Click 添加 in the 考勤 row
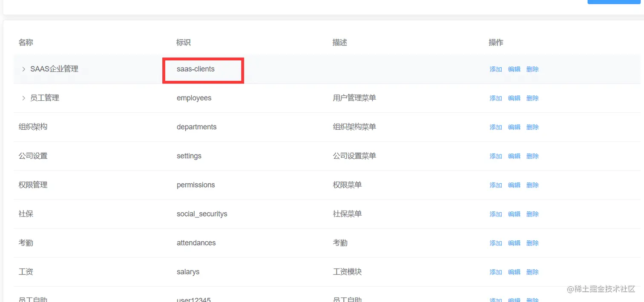 pyautogui.click(x=496, y=243)
